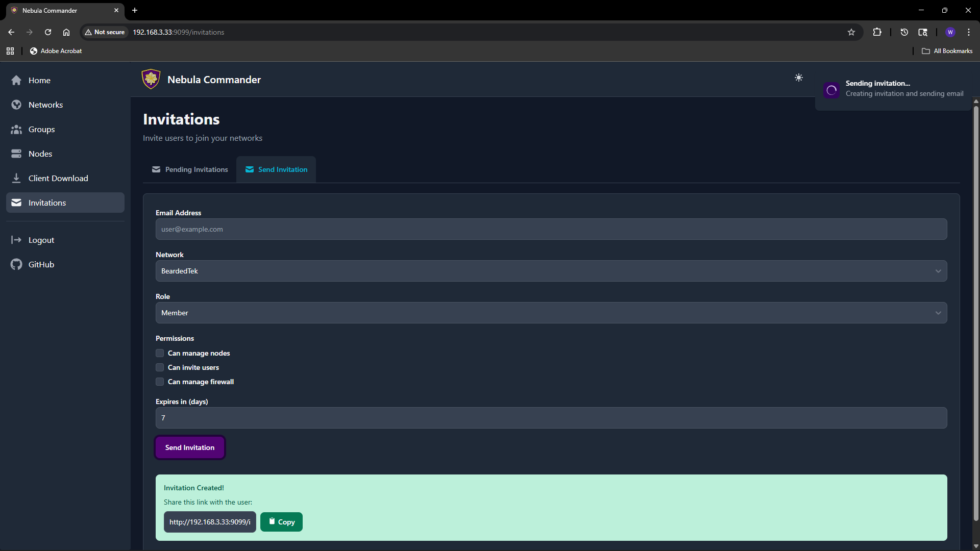Focus the Email Address input field
This screenshot has height=551, width=980.
tap(551, 229)
